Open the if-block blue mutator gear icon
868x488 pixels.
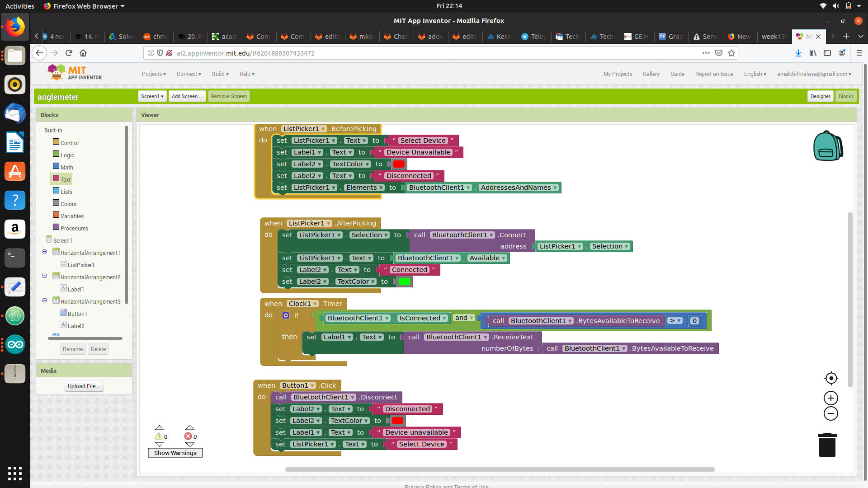pos(286,315)
